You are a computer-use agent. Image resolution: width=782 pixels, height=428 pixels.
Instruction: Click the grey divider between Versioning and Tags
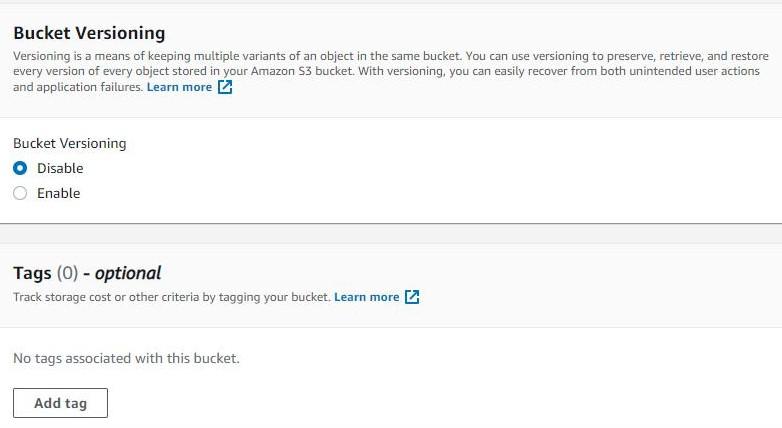click(x=391, y=233)
